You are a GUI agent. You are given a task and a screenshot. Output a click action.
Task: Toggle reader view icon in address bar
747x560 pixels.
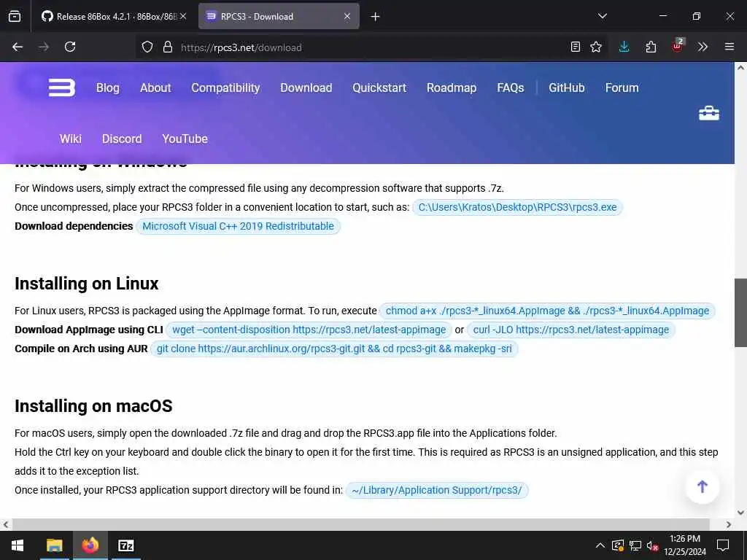pos(576,47)
